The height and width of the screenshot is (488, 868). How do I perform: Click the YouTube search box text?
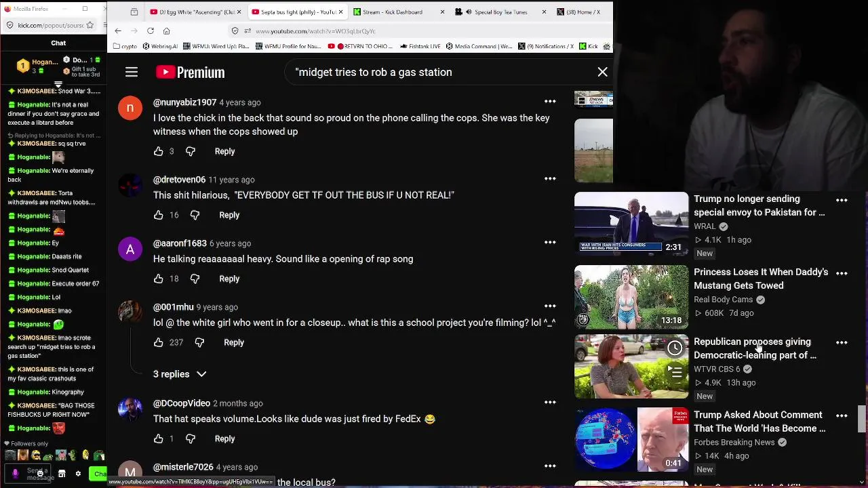click(374, 72)
